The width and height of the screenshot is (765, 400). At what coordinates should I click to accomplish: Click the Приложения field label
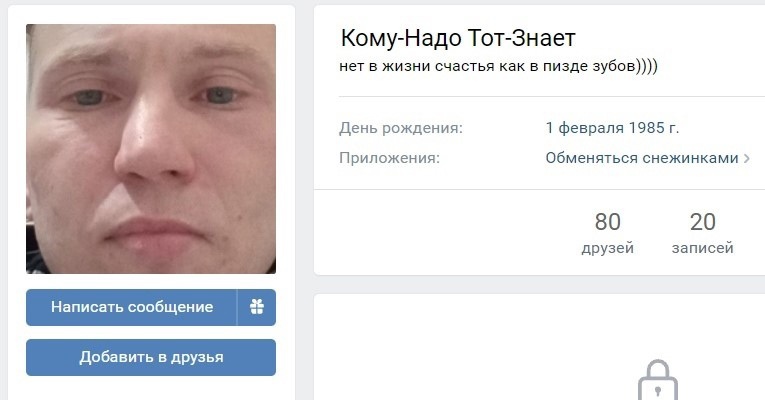tap(389, 158)
